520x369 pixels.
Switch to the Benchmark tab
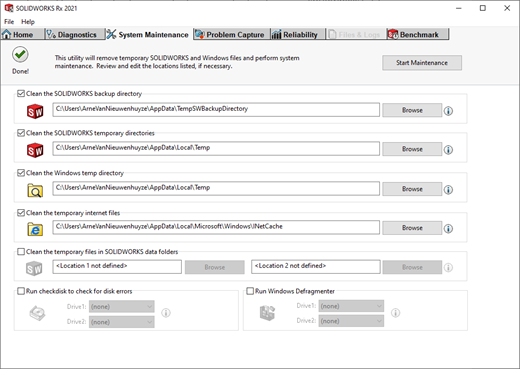tap(418, 34)
